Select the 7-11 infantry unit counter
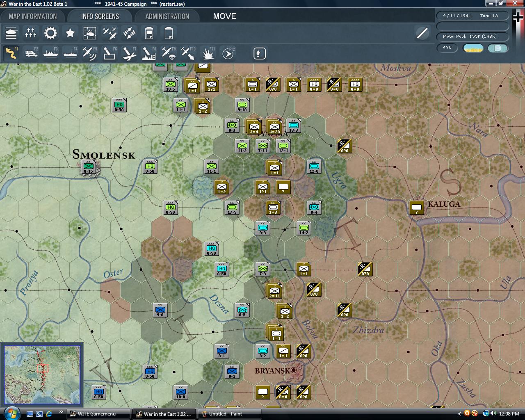 click(x=262, y=146)
